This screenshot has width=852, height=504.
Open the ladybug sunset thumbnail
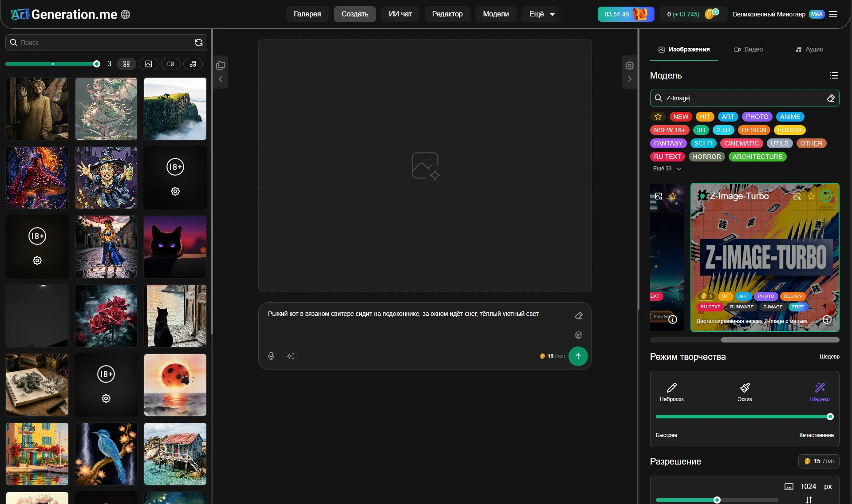tap(175, 385)
